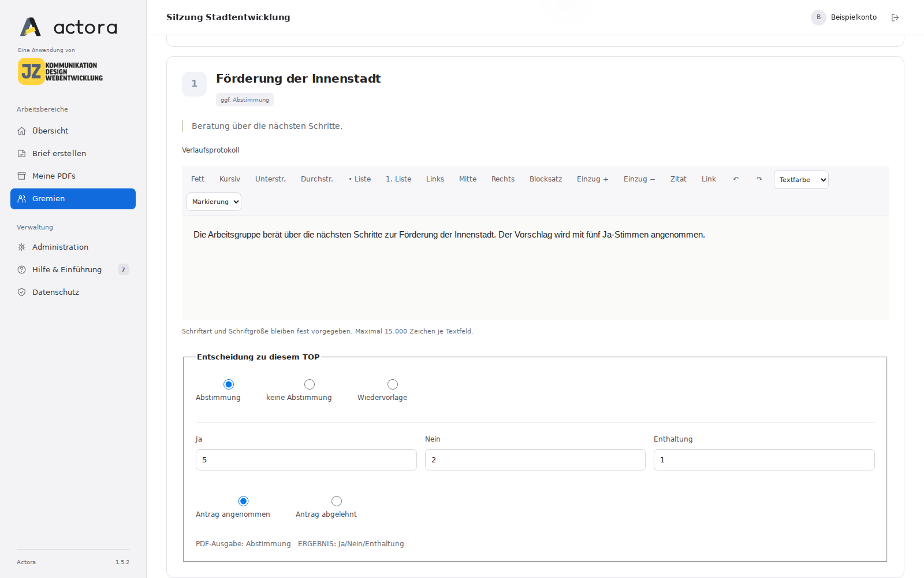Click the redo arrow in editor toolbar
This screenshot has width=924, height=578.
(x=759, y=179)
